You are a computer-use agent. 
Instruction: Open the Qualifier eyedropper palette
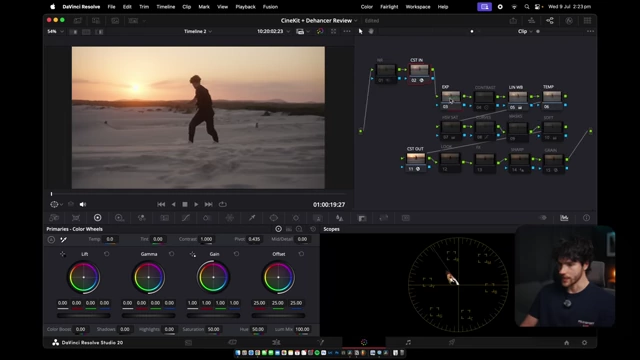pos(252,218)
